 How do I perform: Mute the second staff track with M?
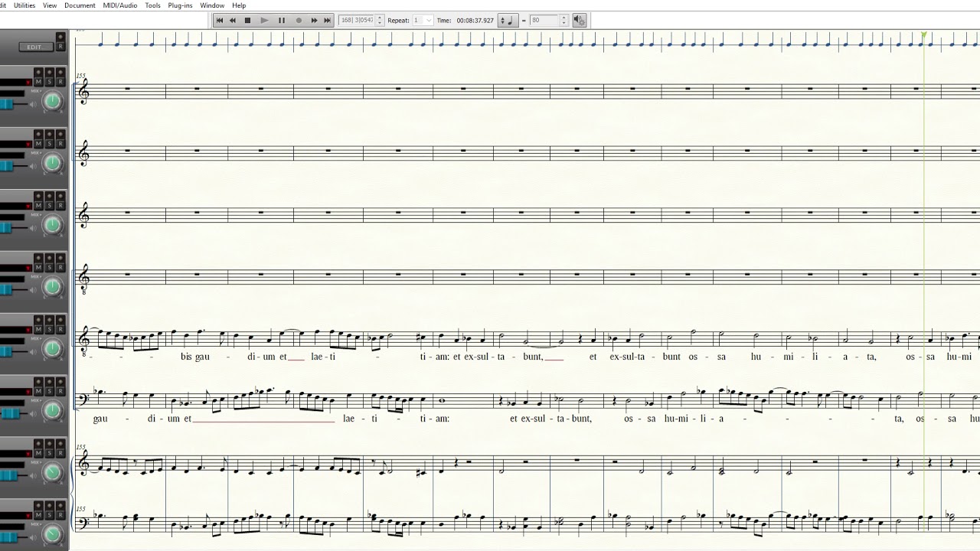pos(38,143)
